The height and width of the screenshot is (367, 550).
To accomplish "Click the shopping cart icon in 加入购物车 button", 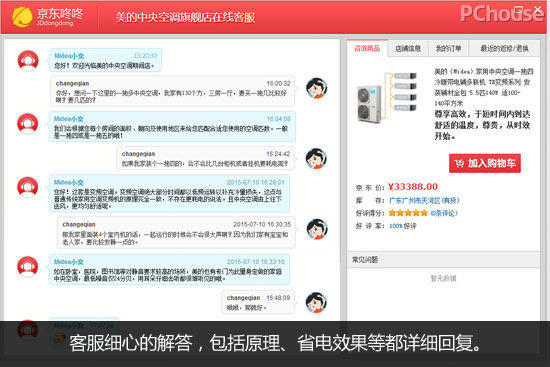I will click(x=459, y=163).
